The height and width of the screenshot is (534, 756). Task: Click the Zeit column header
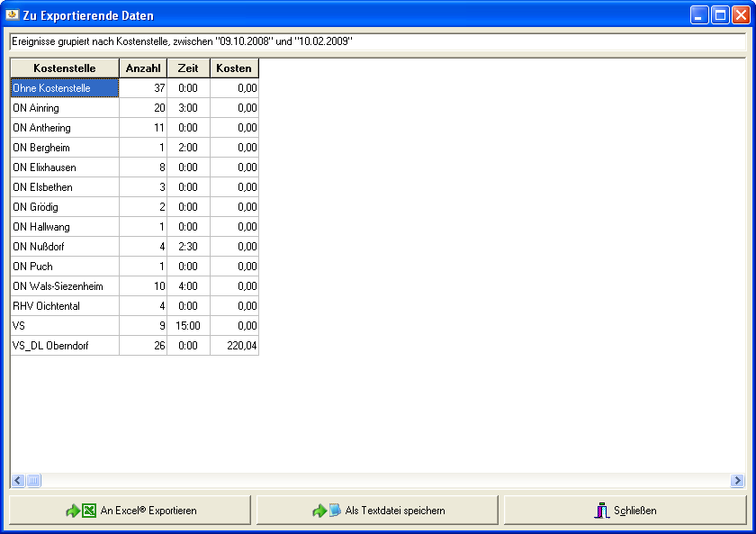click(188, 68)
